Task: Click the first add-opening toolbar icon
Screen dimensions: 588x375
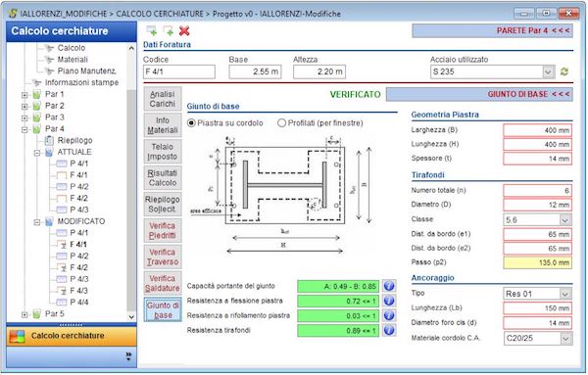Action: coord(152,30)
